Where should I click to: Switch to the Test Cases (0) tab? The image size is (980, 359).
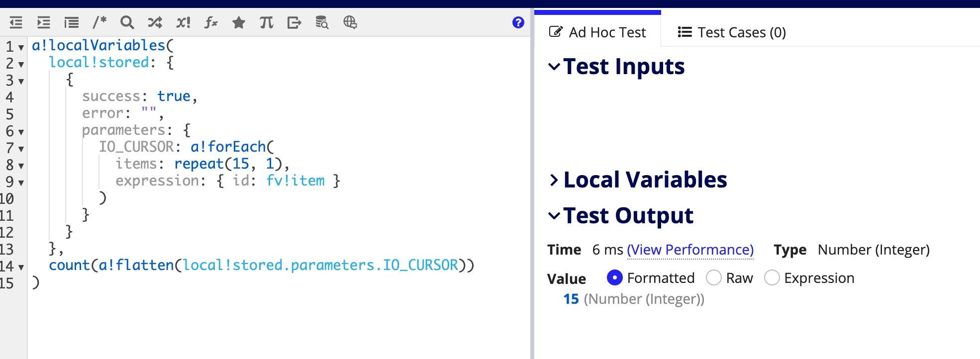(x=732, y=32)
